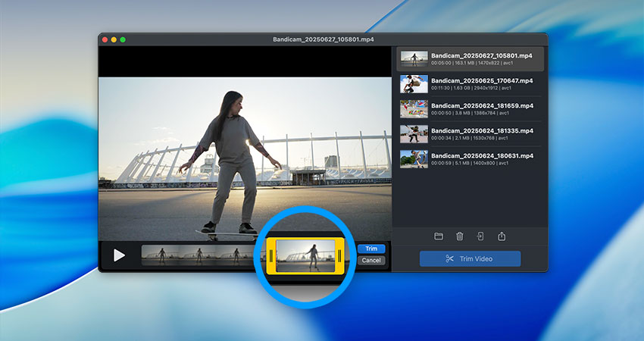Click the trash icon to delete video
Screen dimensions: 644x341
459,236
